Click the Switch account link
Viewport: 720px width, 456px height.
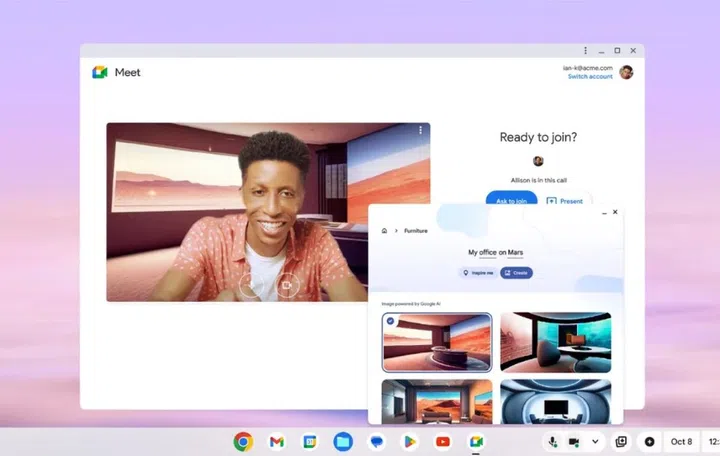(x=590, y=77)
